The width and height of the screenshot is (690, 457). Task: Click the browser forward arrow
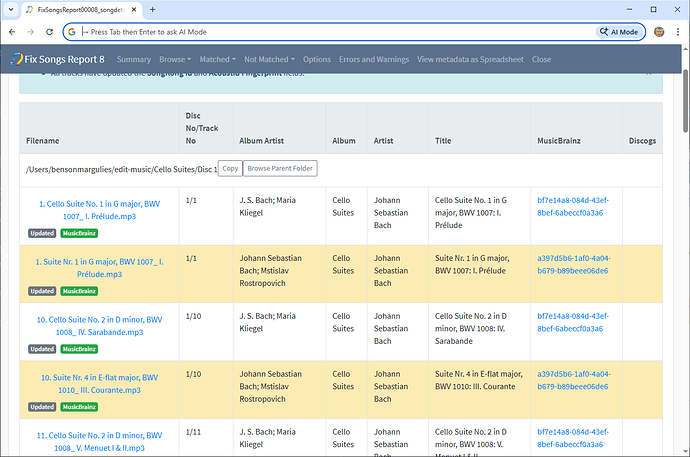pyautogui.click(x=30, y=31)
